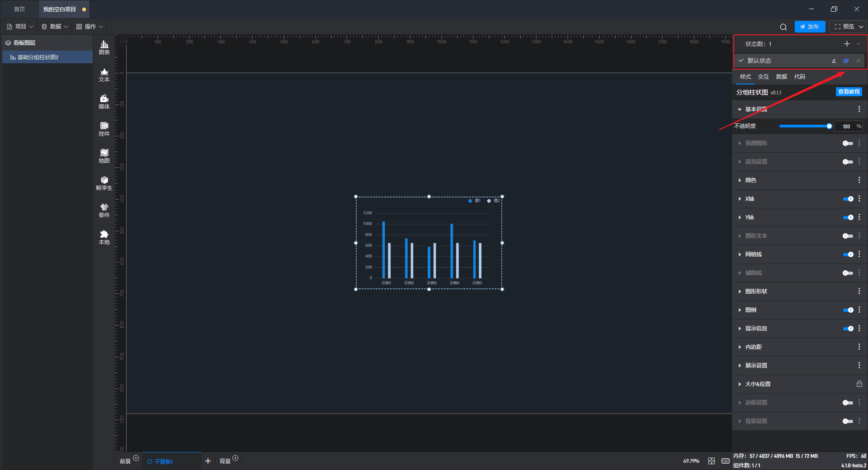Expand the X轴 section arrow

tap(740, 199)
